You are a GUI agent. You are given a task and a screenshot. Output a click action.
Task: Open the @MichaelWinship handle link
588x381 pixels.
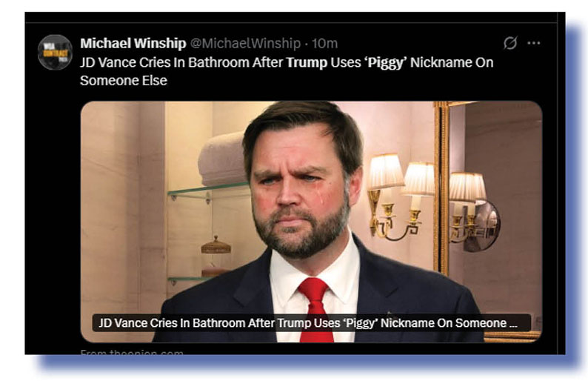coord(246,43)
